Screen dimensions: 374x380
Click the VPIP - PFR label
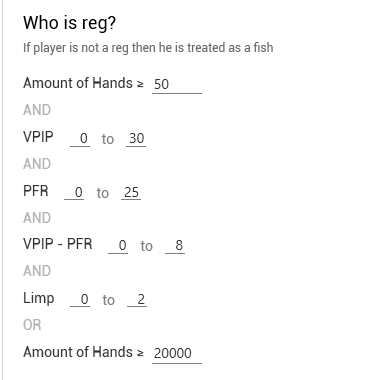[x=57, y=244]
